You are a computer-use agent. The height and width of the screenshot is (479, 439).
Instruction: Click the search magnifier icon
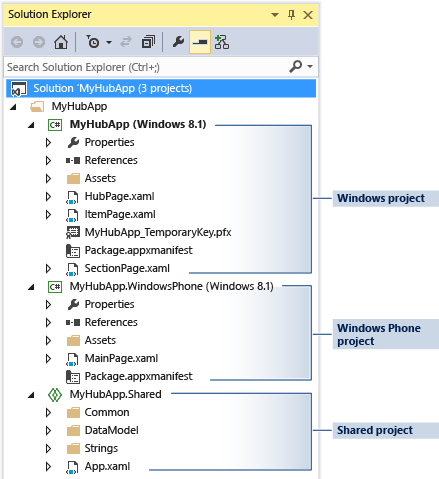click(296, 66)
